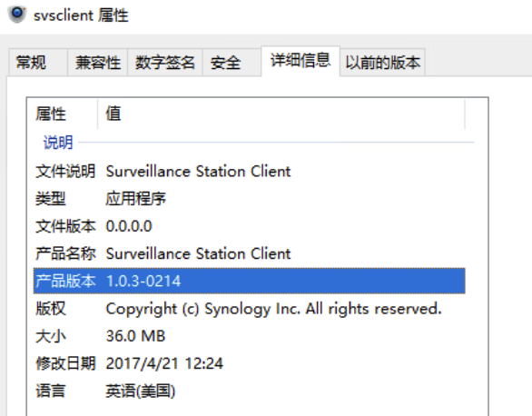Viewport: 532px width, 416px height.
Task: Select the 文件说明 row
Action: coord(250,171)
